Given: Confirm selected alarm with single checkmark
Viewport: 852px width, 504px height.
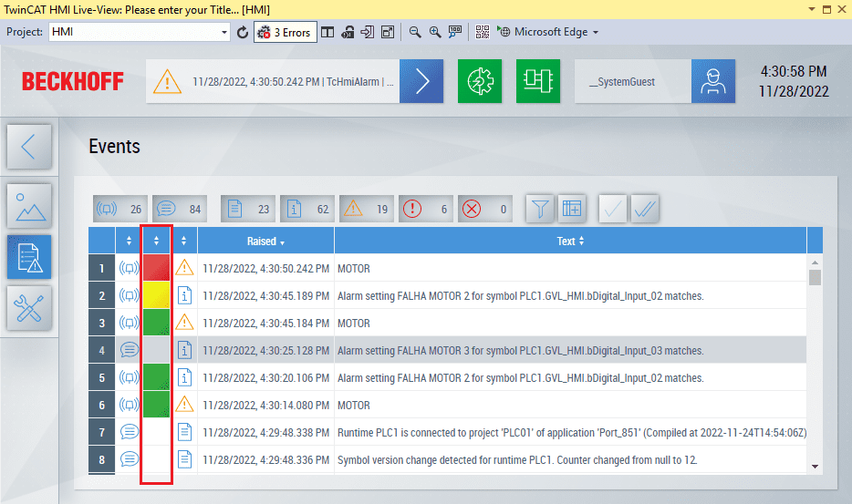Looking at the screenshot, I should click(612, 209).
